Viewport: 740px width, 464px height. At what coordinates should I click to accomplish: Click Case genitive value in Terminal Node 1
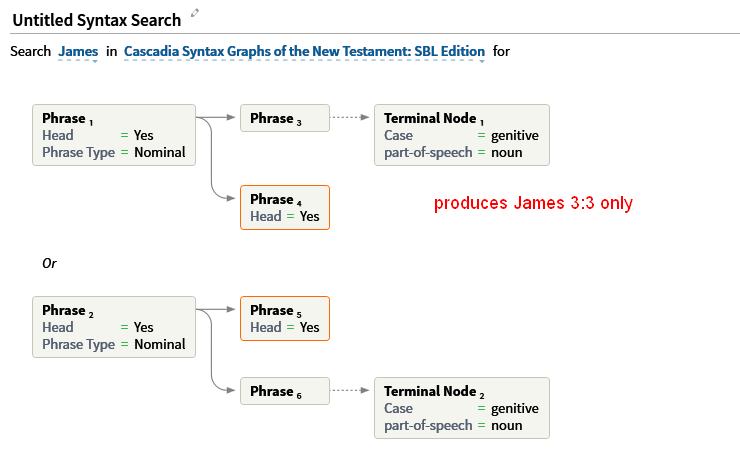514,136
